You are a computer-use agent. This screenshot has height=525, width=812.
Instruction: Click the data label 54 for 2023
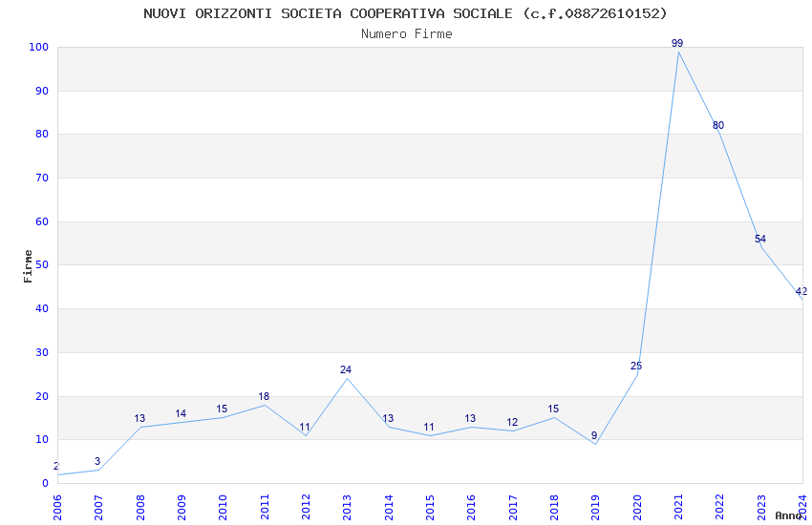tap(759, 239)
